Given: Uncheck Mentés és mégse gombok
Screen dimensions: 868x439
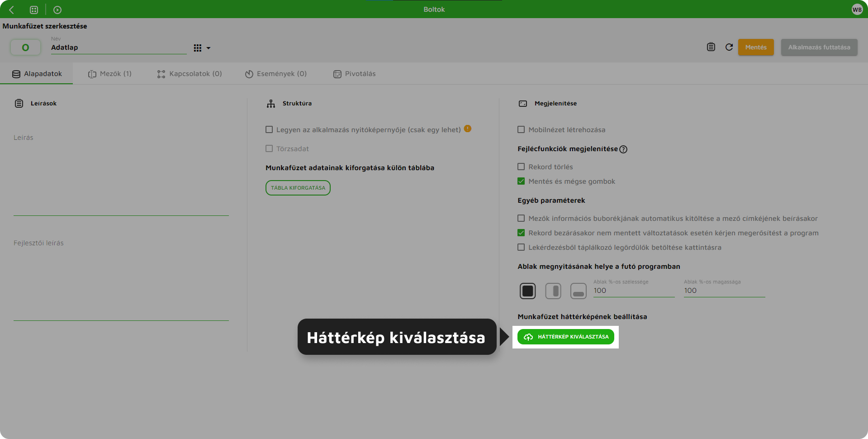Looking at the screenshot, I should [x=521, y=181].
